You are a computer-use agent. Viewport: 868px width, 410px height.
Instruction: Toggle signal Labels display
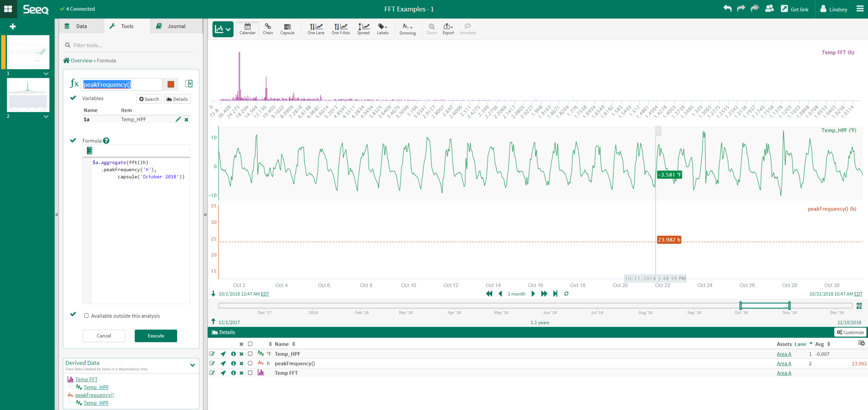click(383, 29)
